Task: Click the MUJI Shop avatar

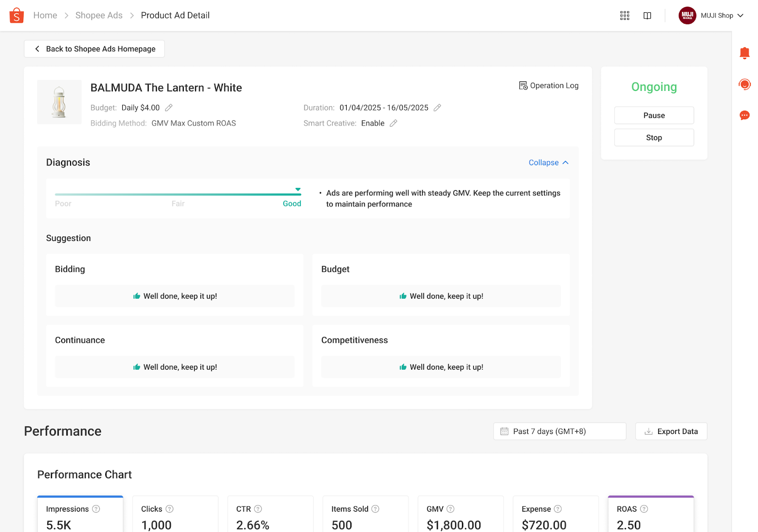Action: (x=687, y=15)
